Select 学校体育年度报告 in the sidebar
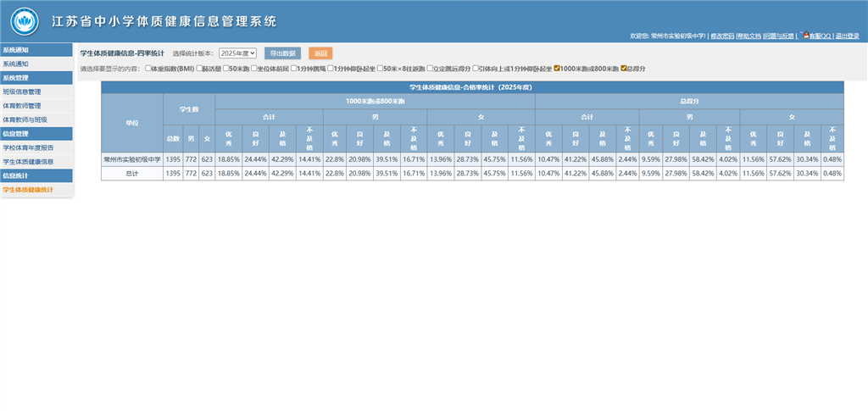This screenshot has height=411, width=868. [27, 147]
